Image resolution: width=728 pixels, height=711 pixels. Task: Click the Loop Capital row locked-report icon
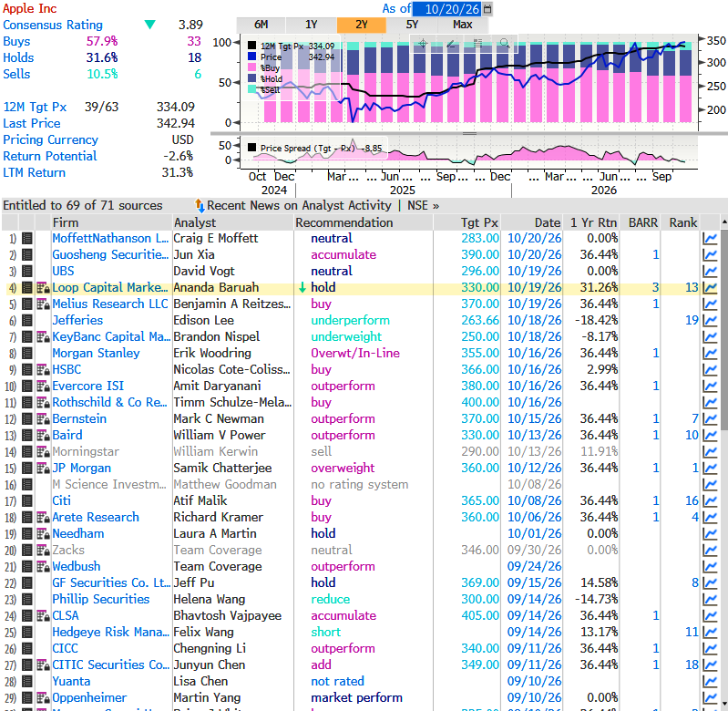(43, 287)
